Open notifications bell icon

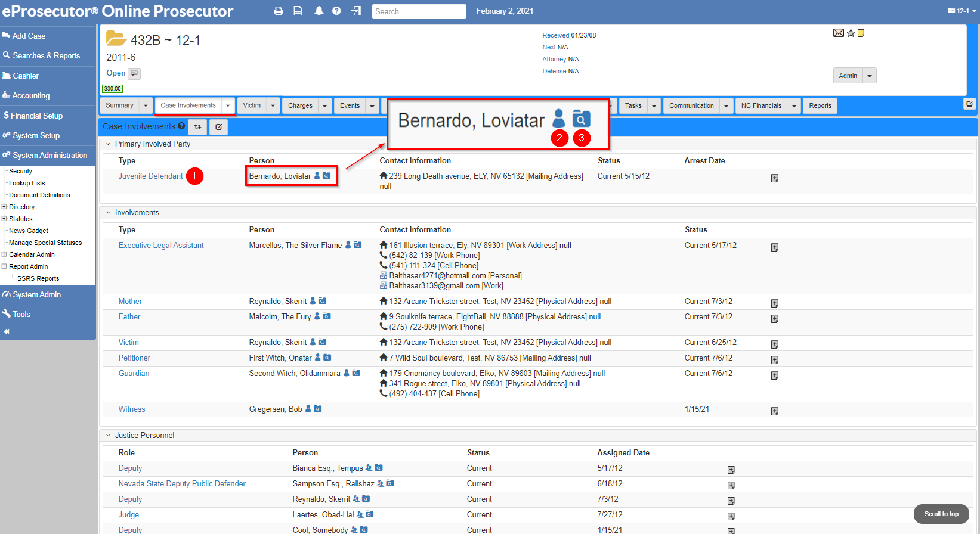(319, 11)
